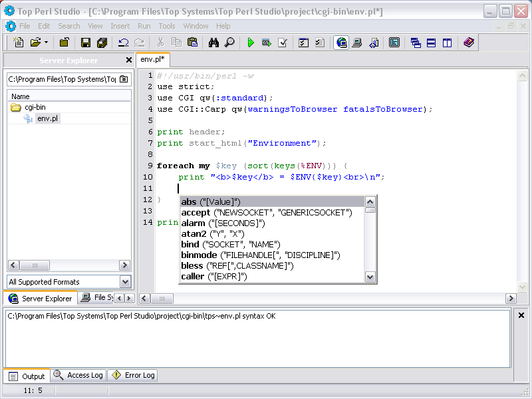Save the current file with the disk icon
The height and width of the screenshot is (399, 532).
pos(86,43)
